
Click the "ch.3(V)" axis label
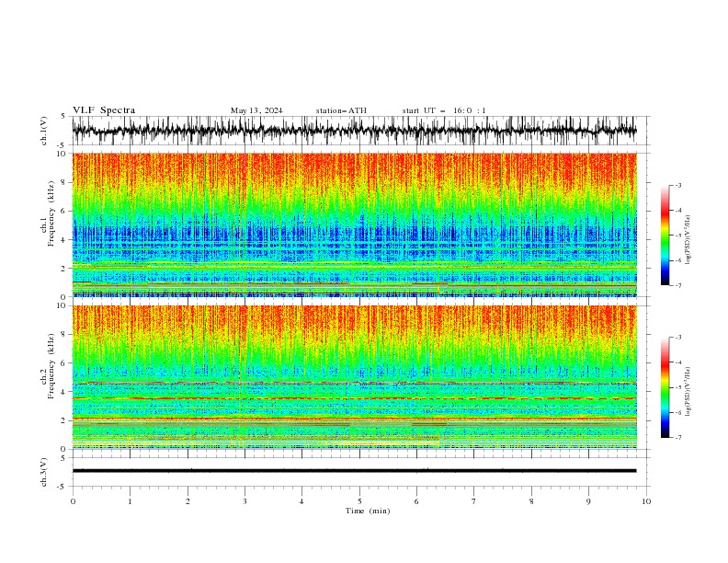coord(44,472)
